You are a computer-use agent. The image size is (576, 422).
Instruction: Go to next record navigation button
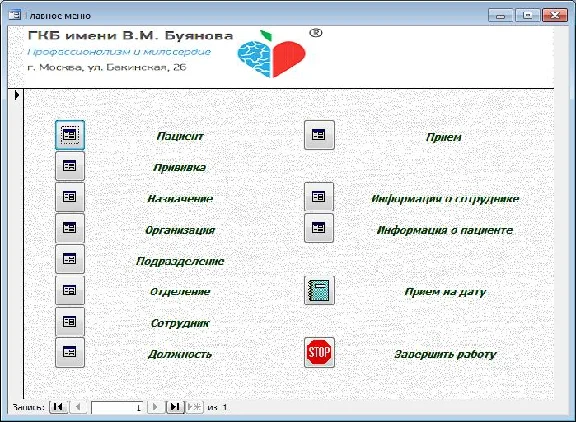[x=155, y=407]
